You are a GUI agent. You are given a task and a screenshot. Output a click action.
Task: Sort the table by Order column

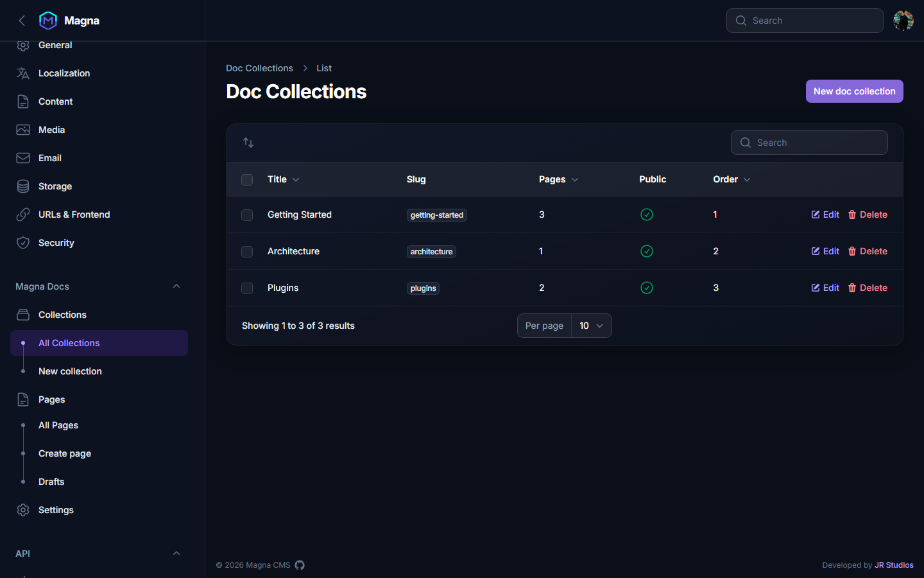(732, 179)
